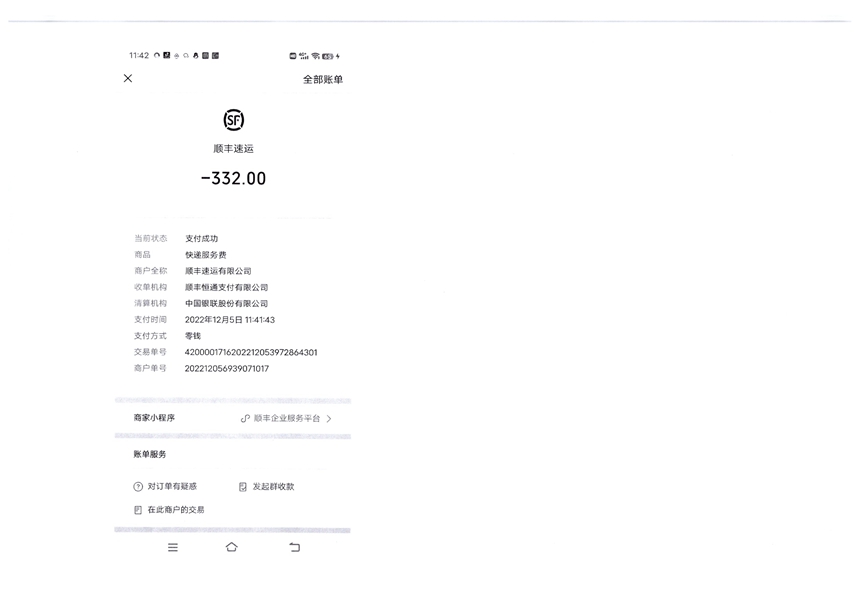The height and width of the screenshot is (607, 860).
Task: Tap the 商户单号 field label
Action: 150,368
